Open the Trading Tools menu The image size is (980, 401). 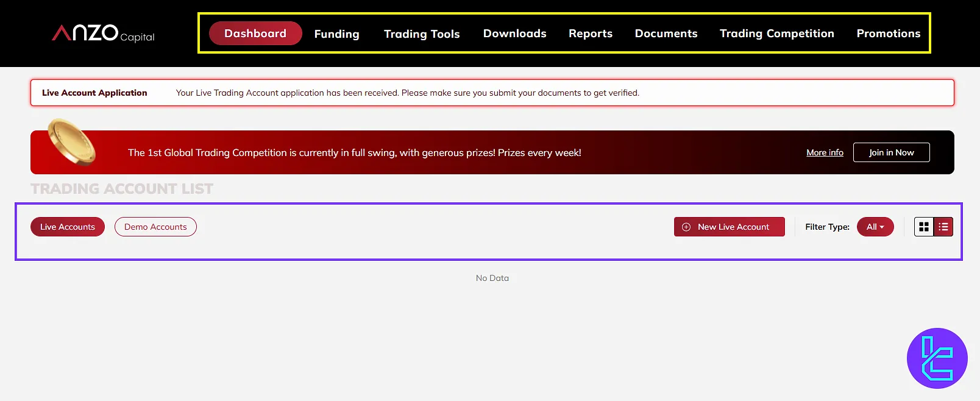(422, 34)
